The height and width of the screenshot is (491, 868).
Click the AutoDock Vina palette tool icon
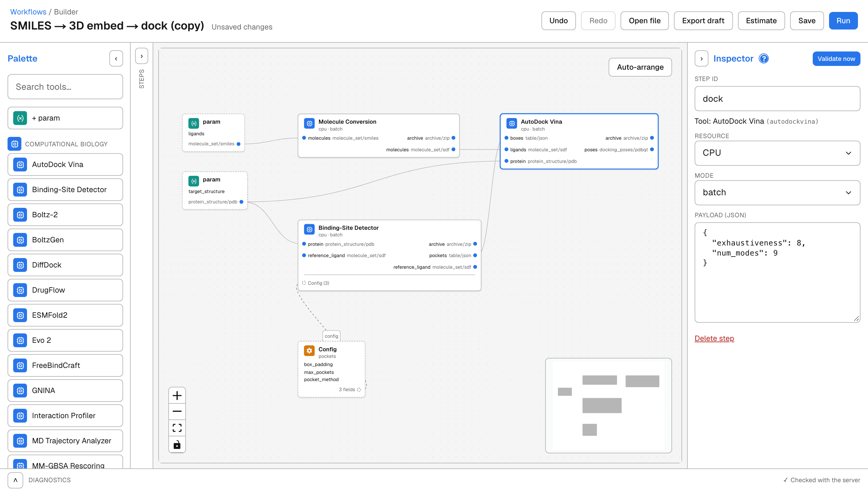tap(20, 165)
